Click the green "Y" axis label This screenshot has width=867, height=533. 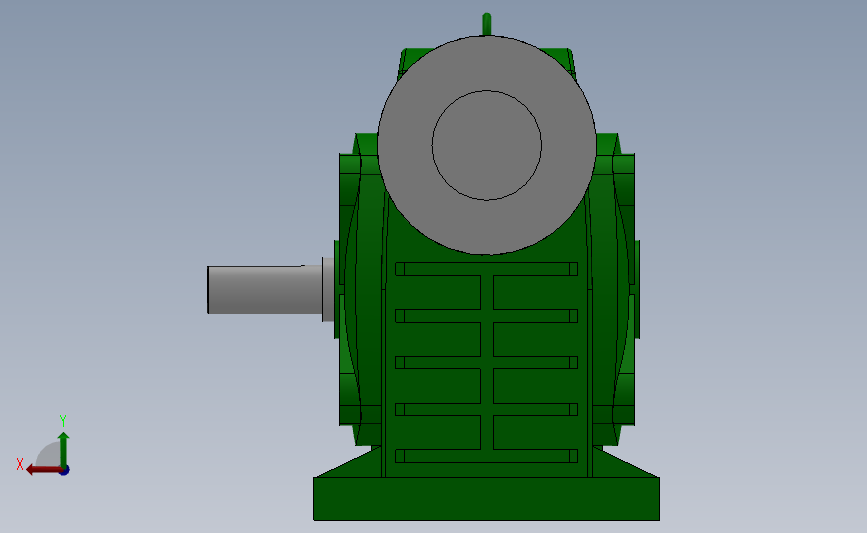pyautogui.click(x=63, y=421)
